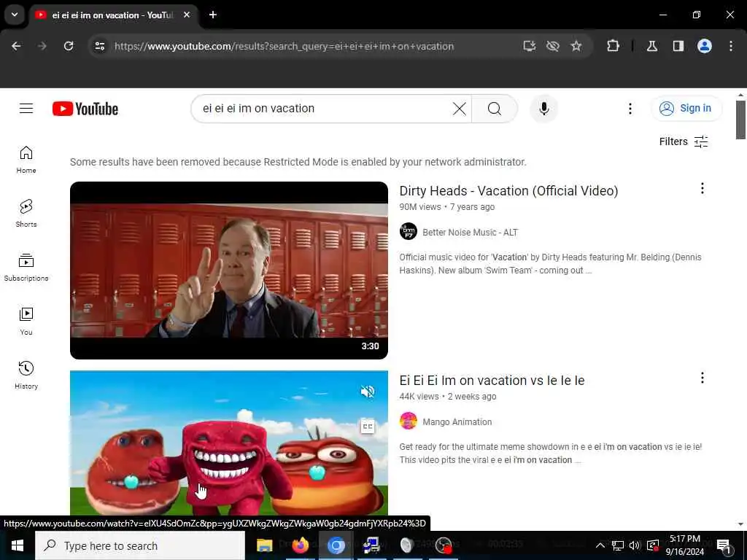Screen dimensions: 747x560
Task: Open the You section in sidebar
Action: pyautogui.click(x=26, y=322)
